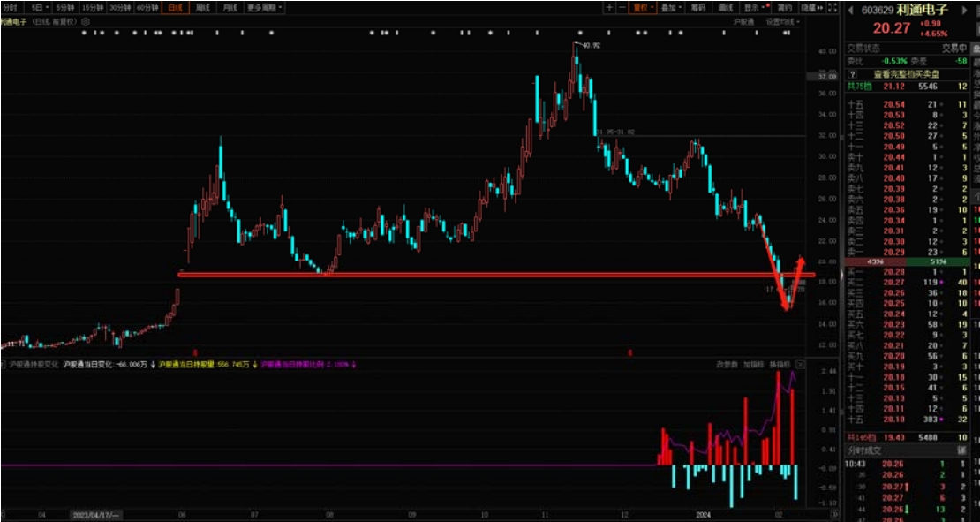Toggle the 筹码 chip distribution view

(698, 7)
